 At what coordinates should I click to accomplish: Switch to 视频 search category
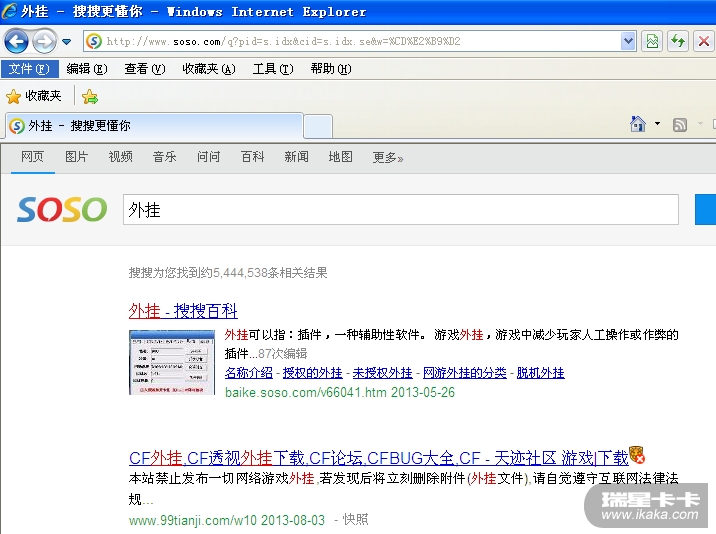[x=121, y=157]
